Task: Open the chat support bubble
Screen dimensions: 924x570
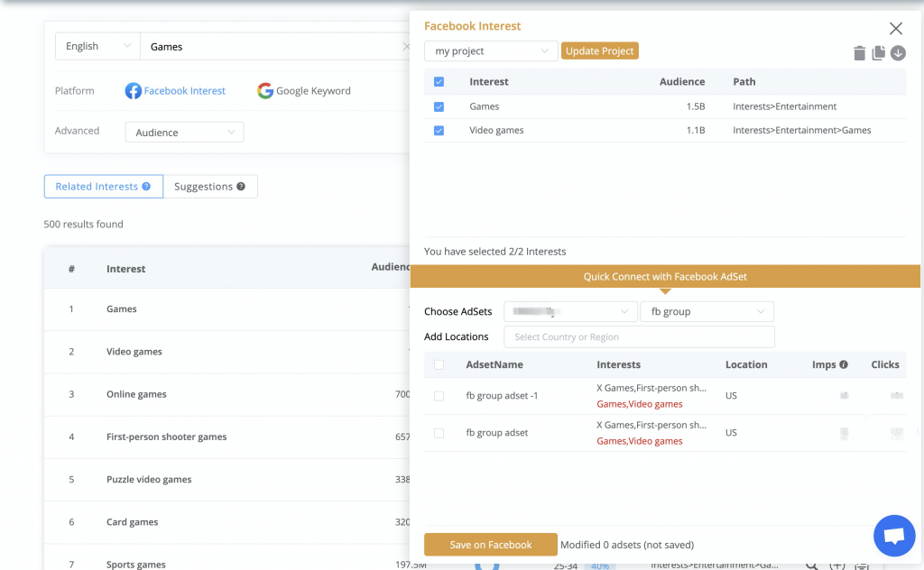Action: [894, 535]
